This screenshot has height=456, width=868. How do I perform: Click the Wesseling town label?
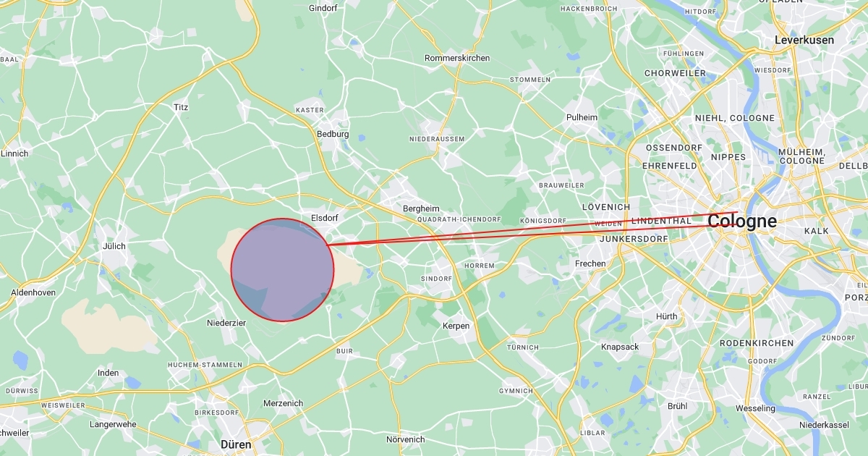[x=755, y=408]
